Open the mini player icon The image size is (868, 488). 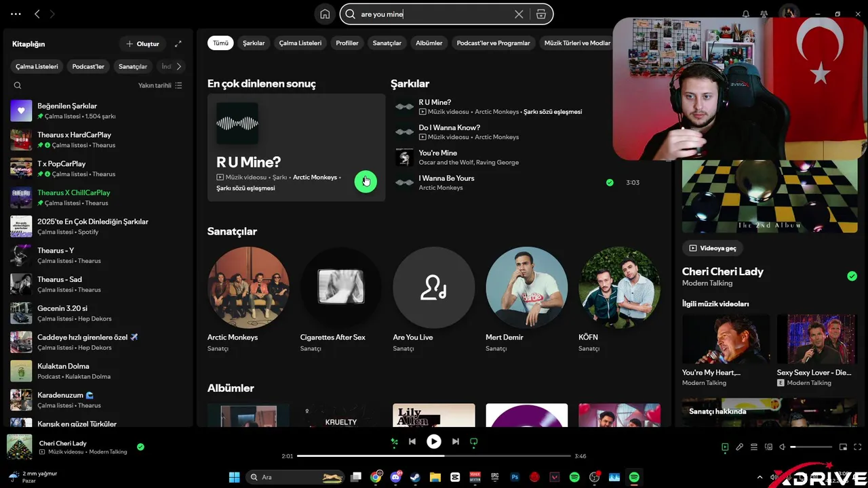(x=844, y=447)
